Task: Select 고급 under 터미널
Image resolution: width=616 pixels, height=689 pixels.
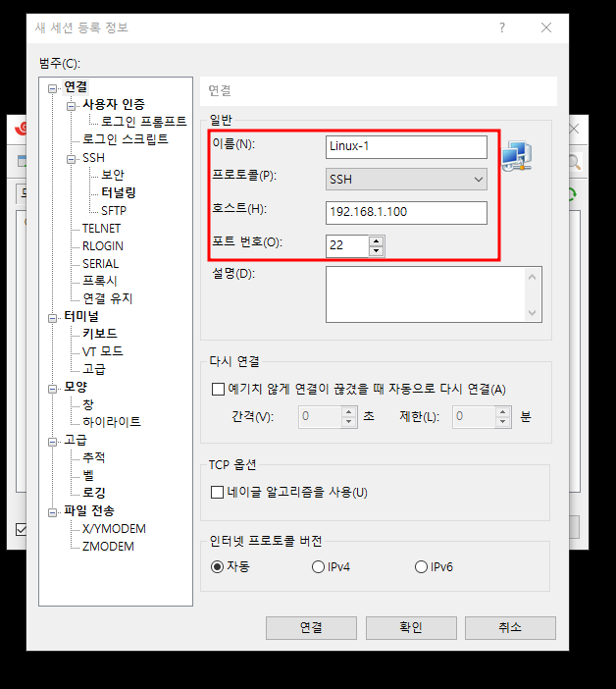Action: pyautogui.click(x=94, y=369)
